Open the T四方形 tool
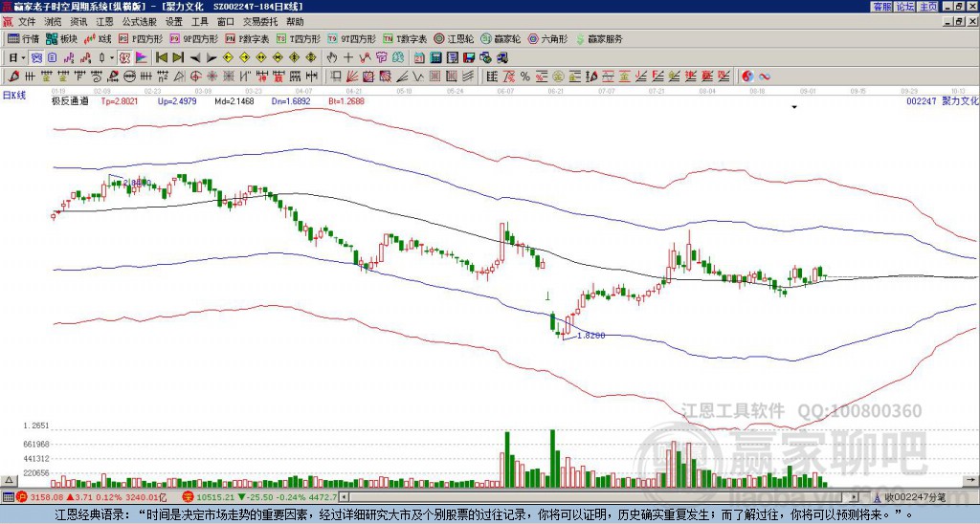This screenshot has width=980, height=524. click(x=299, y=38)
